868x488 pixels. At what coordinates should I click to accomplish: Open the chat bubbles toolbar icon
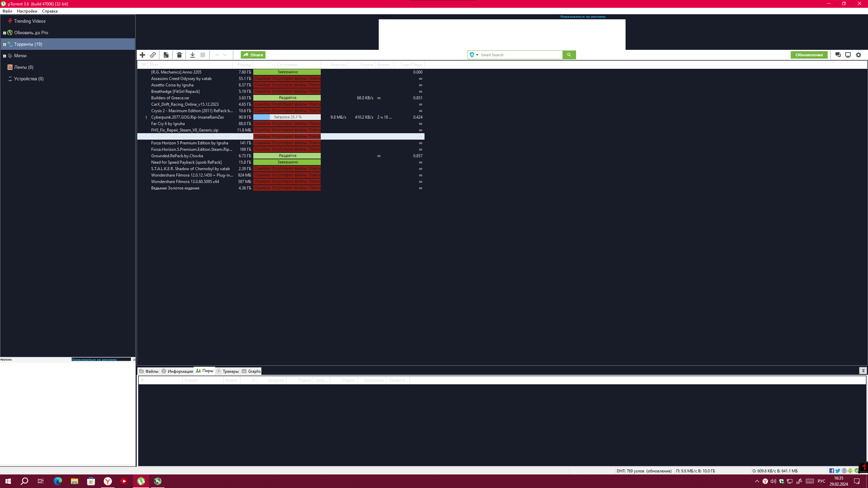pyautogui.click(x=838, y=55)
